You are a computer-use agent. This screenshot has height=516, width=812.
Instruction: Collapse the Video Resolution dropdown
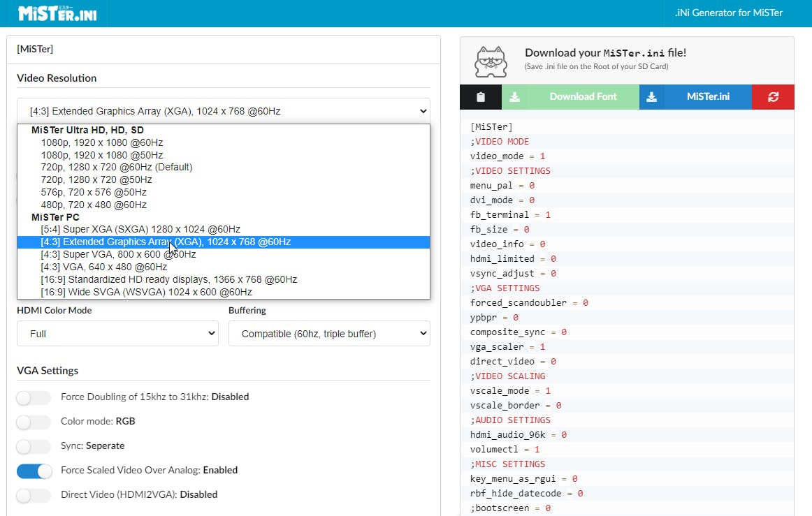pos(223,111)
